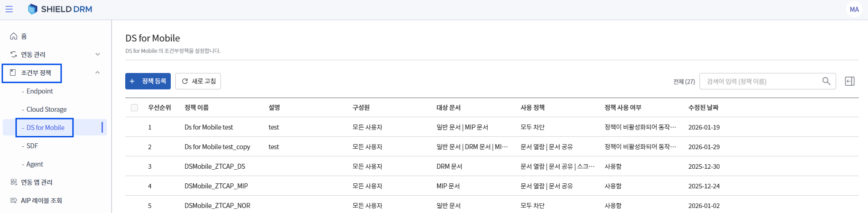Image resolution: width=868 pixels, height=213 pixels.
Task: Click the search magnifier icon
Action: 826,81
